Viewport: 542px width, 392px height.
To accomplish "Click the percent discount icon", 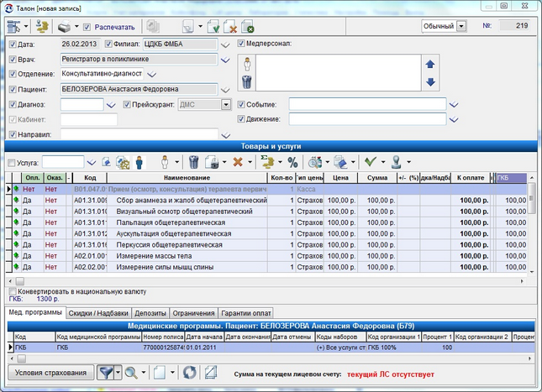I will point(292,162).
